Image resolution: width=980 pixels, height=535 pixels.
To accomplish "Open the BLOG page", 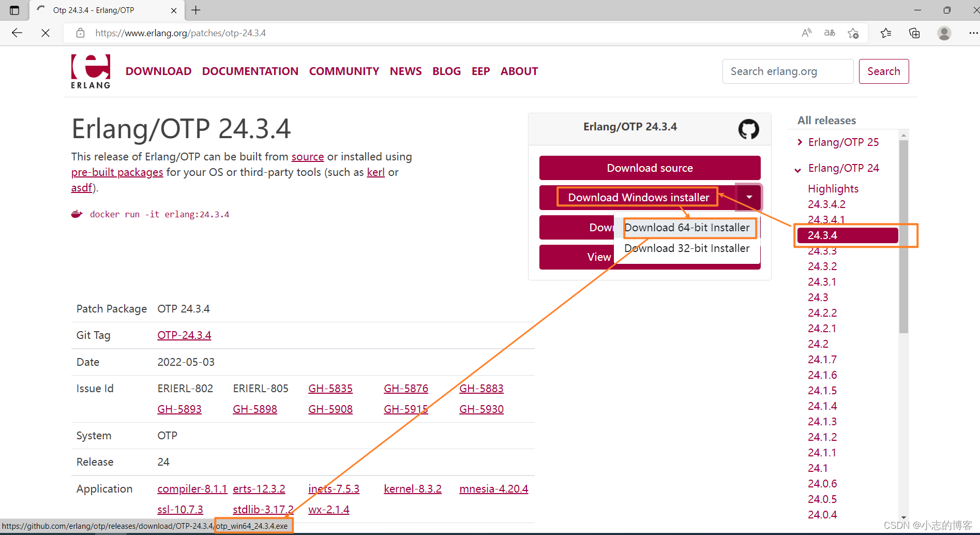I will pos(447,71).
